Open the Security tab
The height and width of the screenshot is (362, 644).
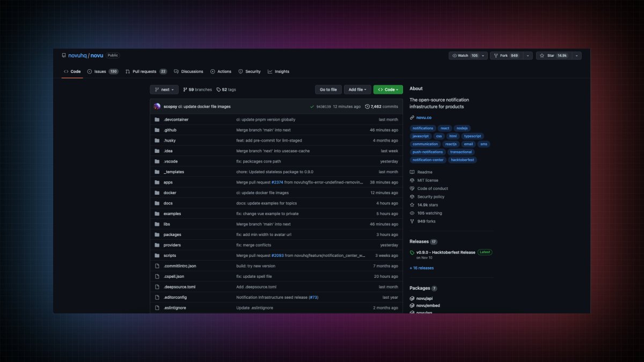(250, 71)
